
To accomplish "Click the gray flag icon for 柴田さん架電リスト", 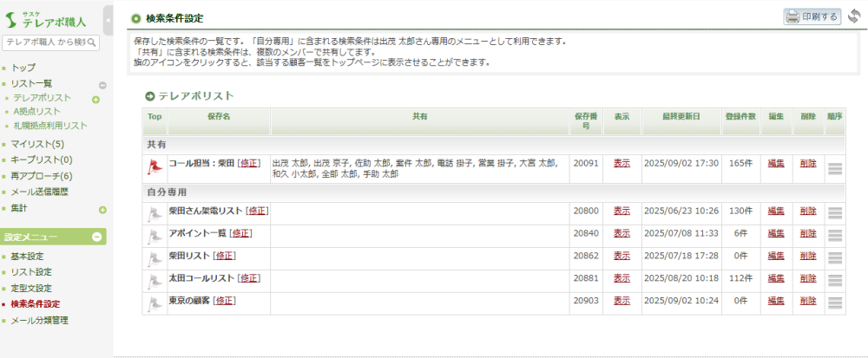I will pyautogui.click(x=155, y=212).
